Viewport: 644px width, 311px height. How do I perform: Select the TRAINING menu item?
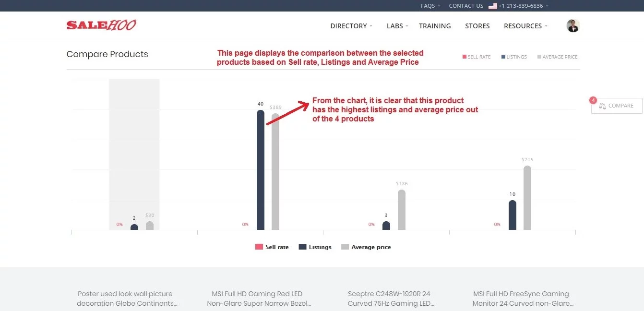[435, 26]
